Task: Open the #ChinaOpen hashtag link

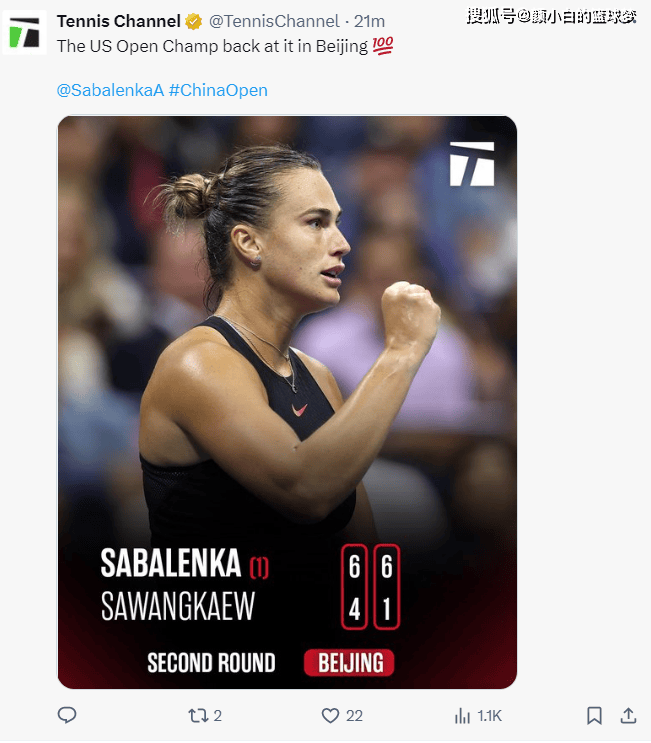Action: click(x=218, y=90)
